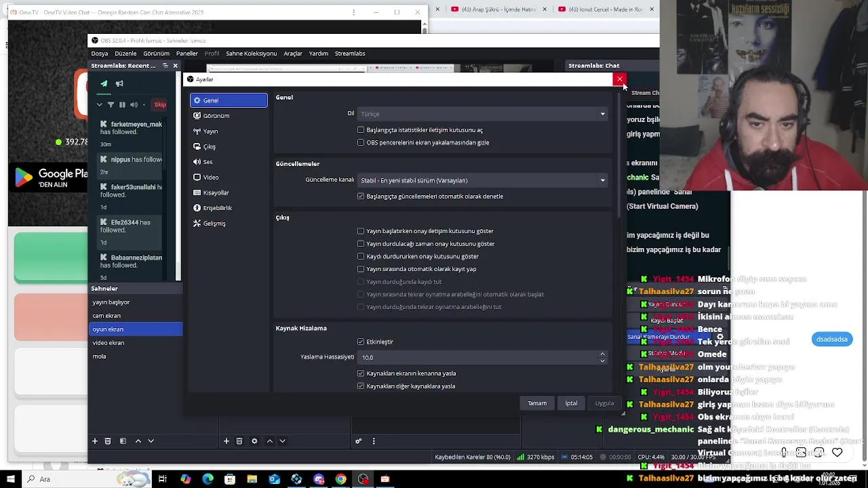Move the scene down with arrow icon

pos(151,441)
